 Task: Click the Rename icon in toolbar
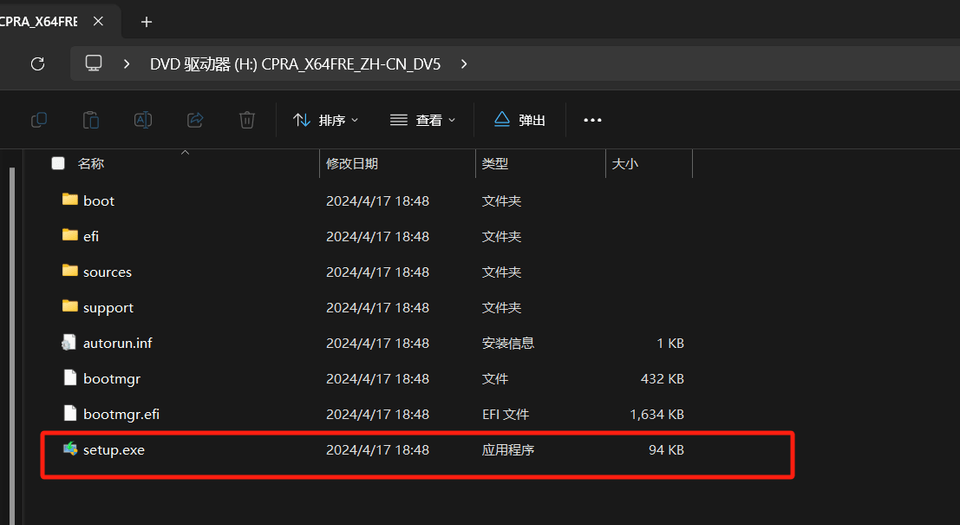pos(143,120)
